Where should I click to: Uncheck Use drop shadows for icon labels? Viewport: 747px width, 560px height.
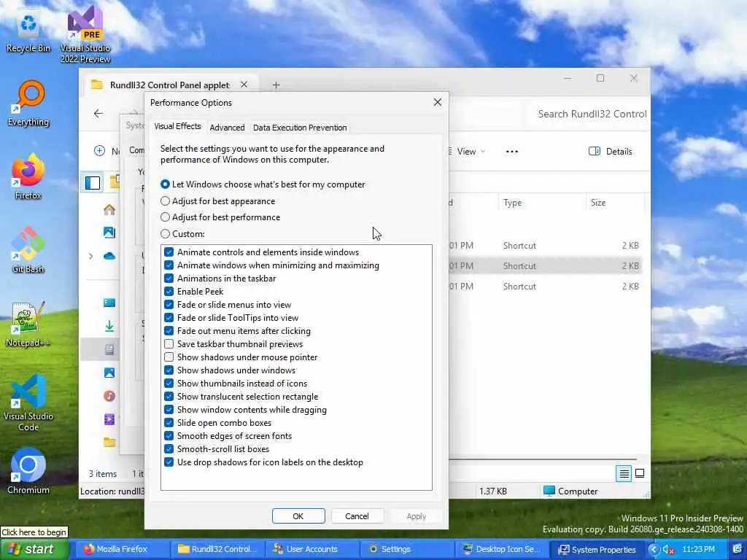[x=169, y=462]
